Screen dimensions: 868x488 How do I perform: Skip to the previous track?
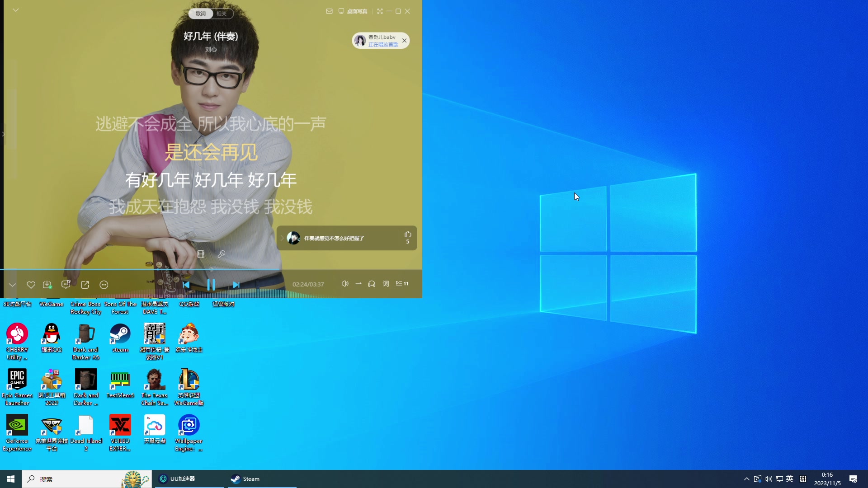coord(186,285)
